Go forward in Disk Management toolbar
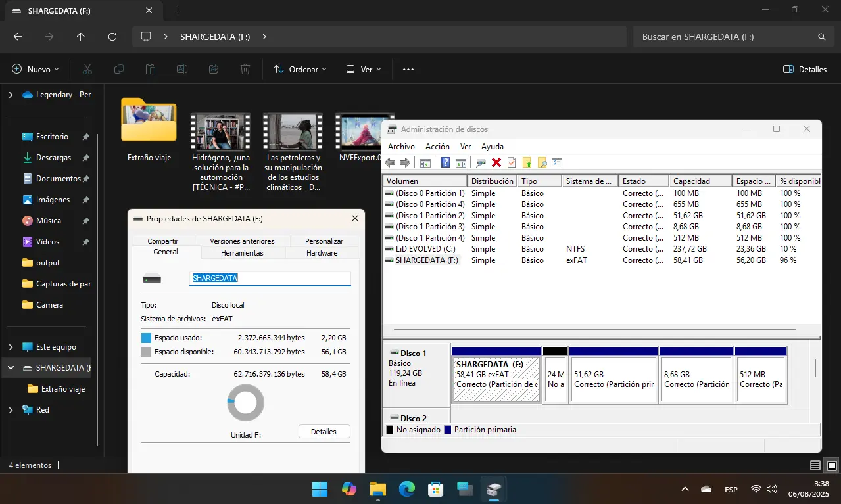841x504 pixels. [x=405, y=162]
